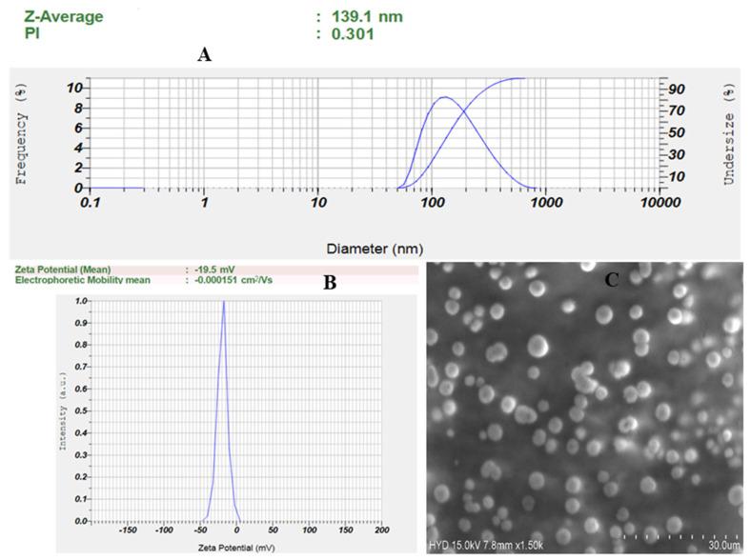This screenshot has height=560, width=751.
Task: Click the cumulative undersize curve plateau
Action: click(x=518, y=78)
